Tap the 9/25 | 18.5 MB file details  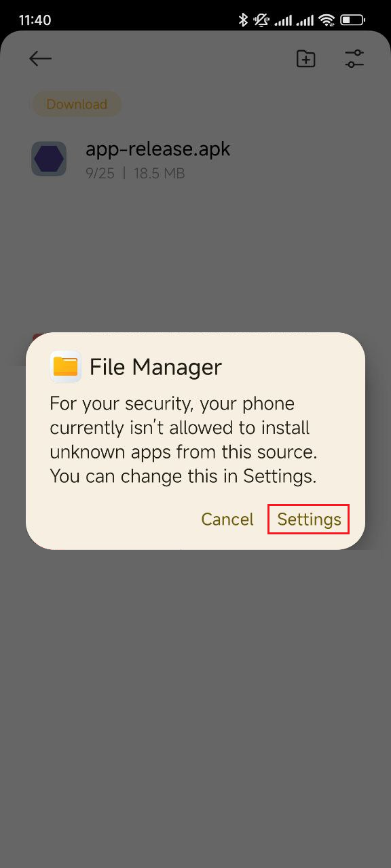[x=135, y=174]
